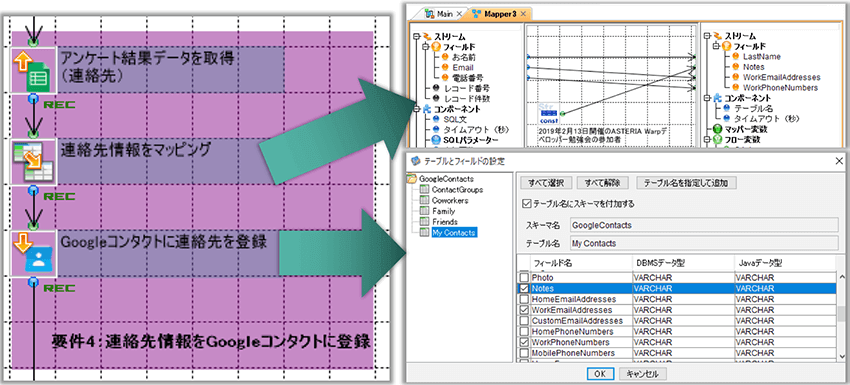Select the contact mapping Mapper component icon
The image size is (850, 385).
pyautogui.click(x=33, y=162)
